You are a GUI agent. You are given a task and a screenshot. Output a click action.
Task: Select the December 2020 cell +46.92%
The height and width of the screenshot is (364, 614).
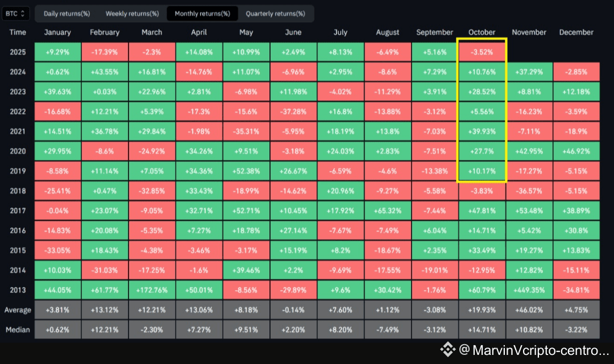point(576,151)
